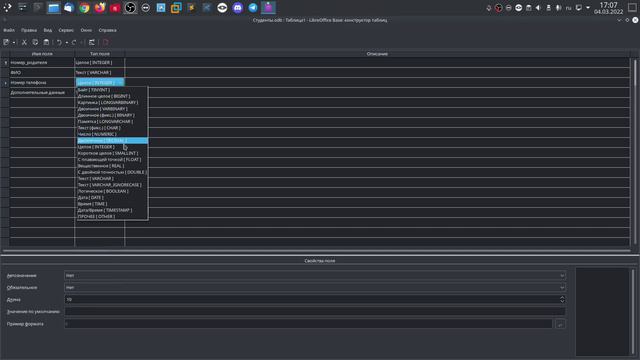Select the ФИО field name cell

[42, 73]
